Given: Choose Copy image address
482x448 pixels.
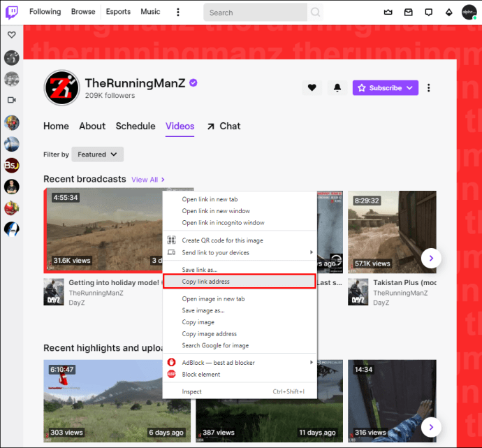Looking at the screenshot, I should pos(240,334).
